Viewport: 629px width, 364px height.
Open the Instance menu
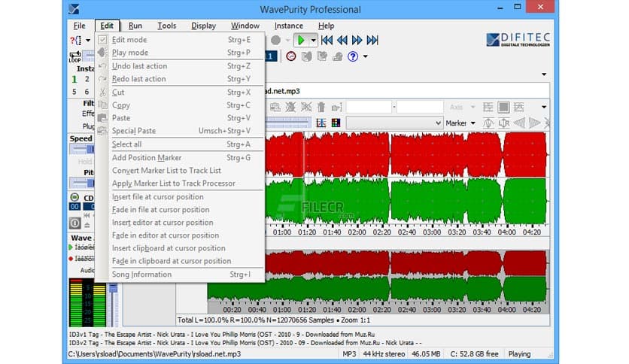coord(288,26)
